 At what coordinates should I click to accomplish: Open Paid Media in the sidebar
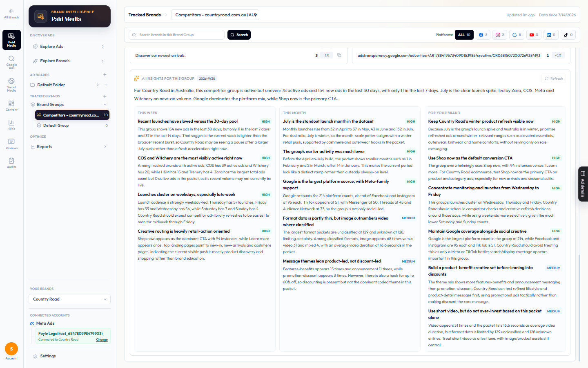11,40
